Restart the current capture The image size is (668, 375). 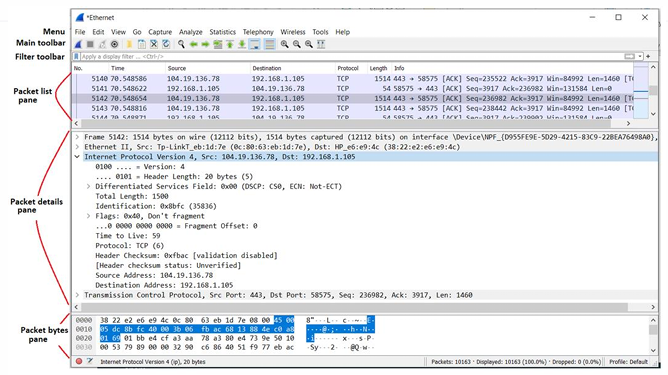click(102, 44)
